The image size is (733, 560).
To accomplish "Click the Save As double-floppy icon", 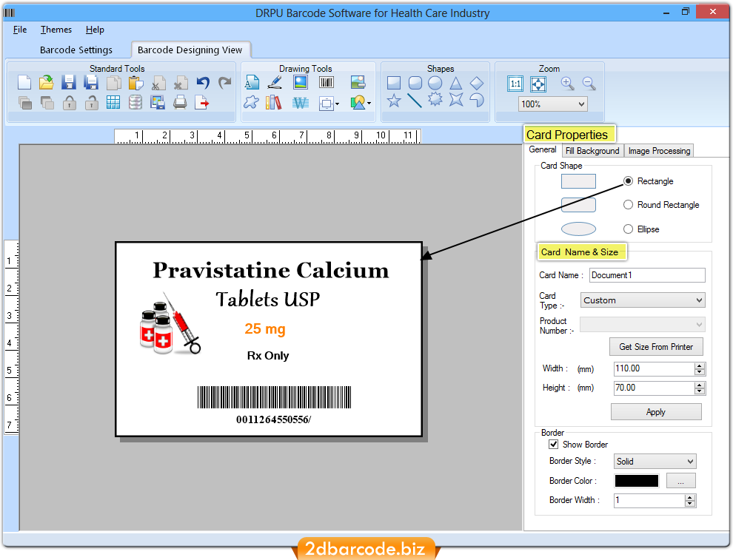I will click(90, 83).
